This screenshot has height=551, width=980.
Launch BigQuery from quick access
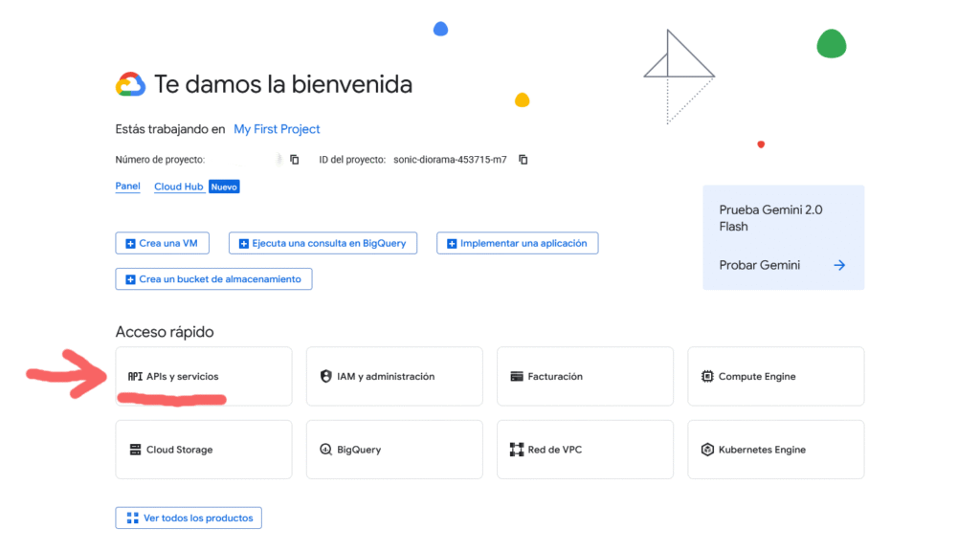point(393,449)
